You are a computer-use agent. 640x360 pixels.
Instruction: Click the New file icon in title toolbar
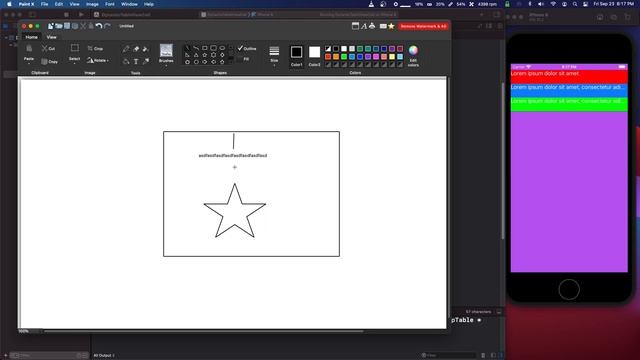click(51, 26)
